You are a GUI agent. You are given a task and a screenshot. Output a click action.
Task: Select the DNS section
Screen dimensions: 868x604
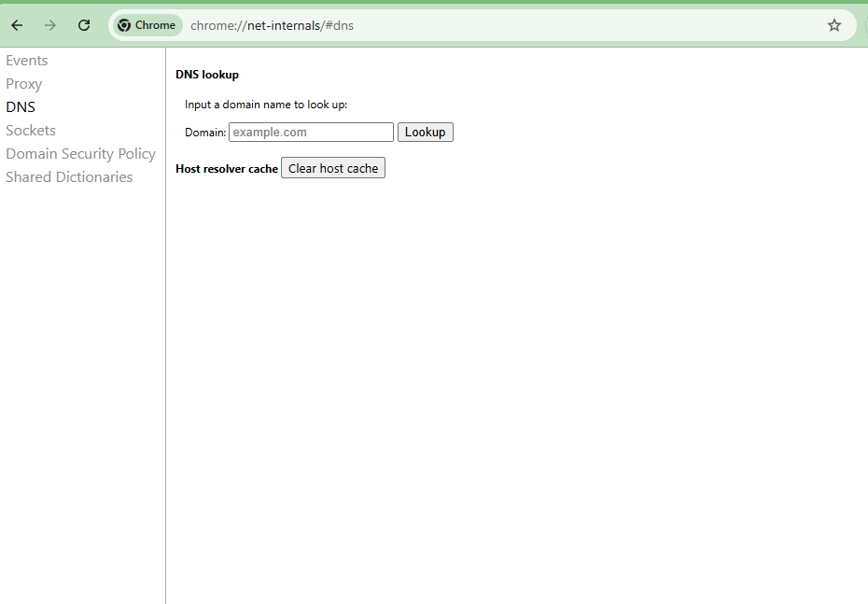point(21,106)
